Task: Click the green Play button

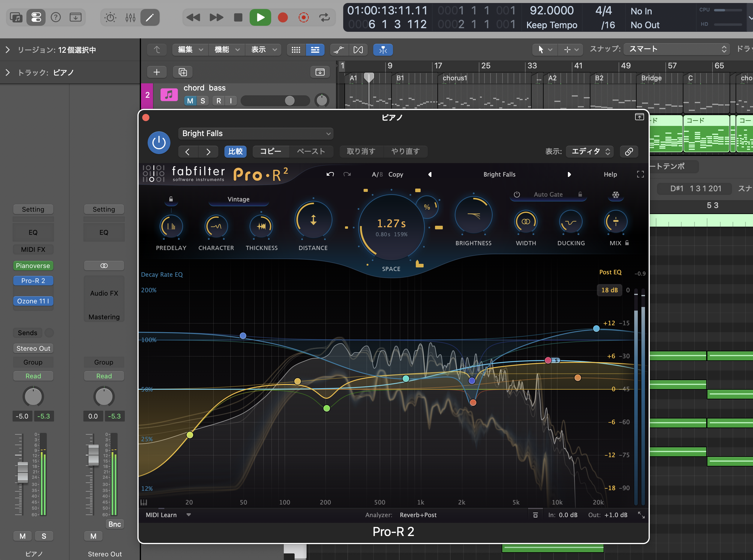Action: point(260,17)
